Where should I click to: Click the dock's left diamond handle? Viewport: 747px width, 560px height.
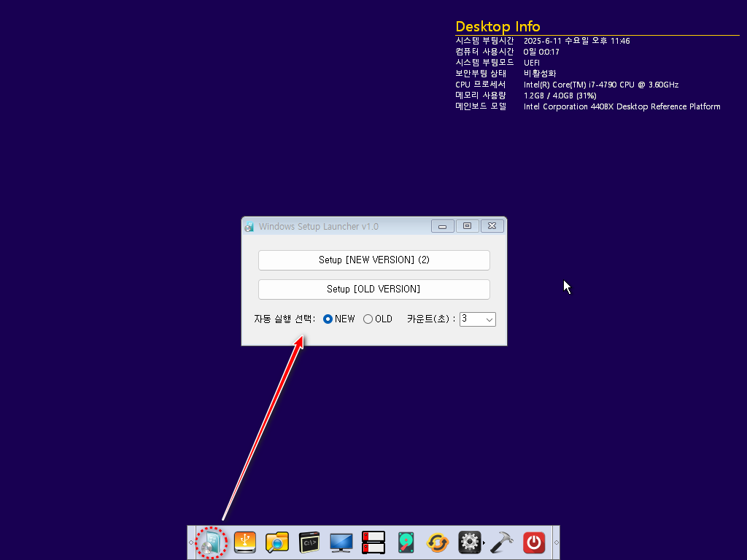191,542
